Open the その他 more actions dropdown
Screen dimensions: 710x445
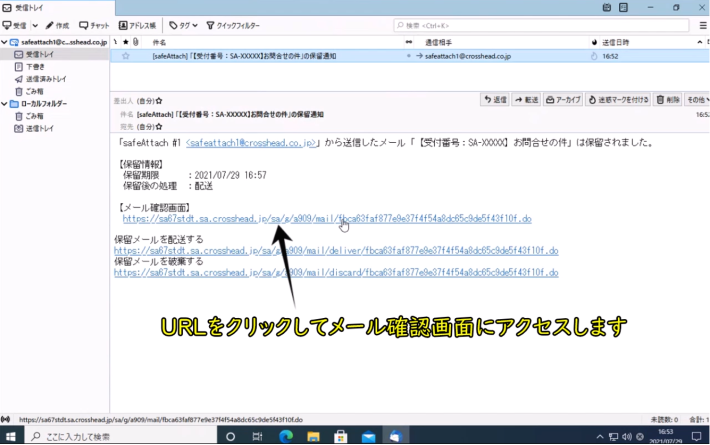(697, 100)
